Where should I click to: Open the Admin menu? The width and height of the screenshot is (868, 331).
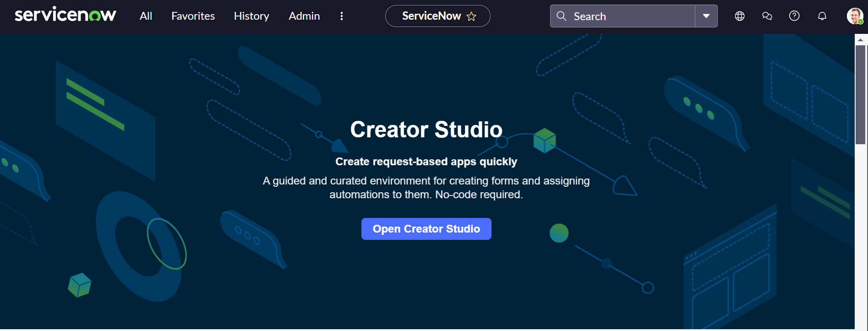304,16
